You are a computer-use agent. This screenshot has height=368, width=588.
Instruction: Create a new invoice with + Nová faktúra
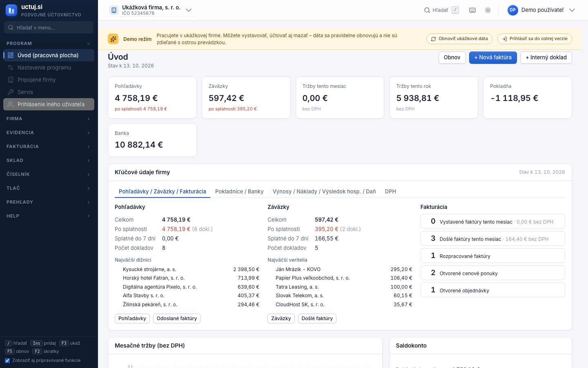point(493,58)
